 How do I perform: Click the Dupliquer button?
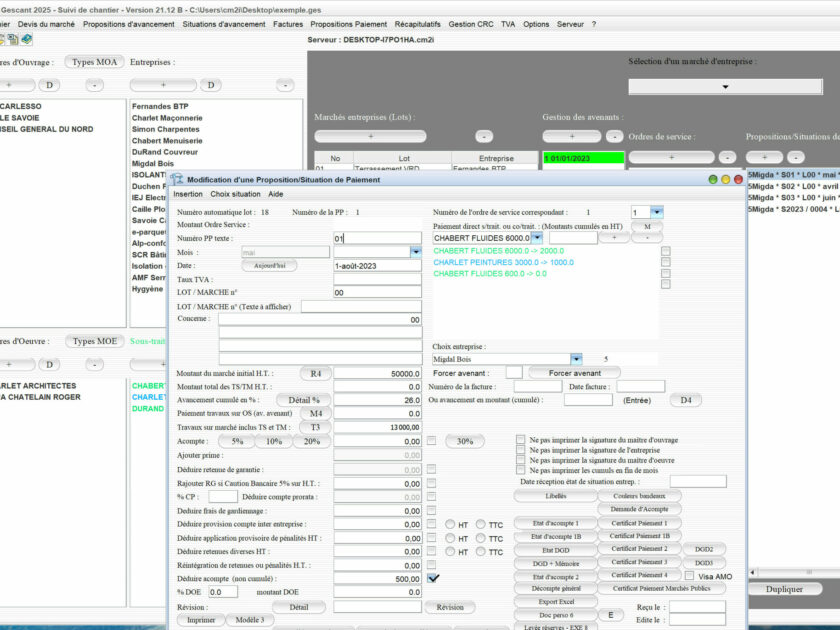[x=784, y=589]
